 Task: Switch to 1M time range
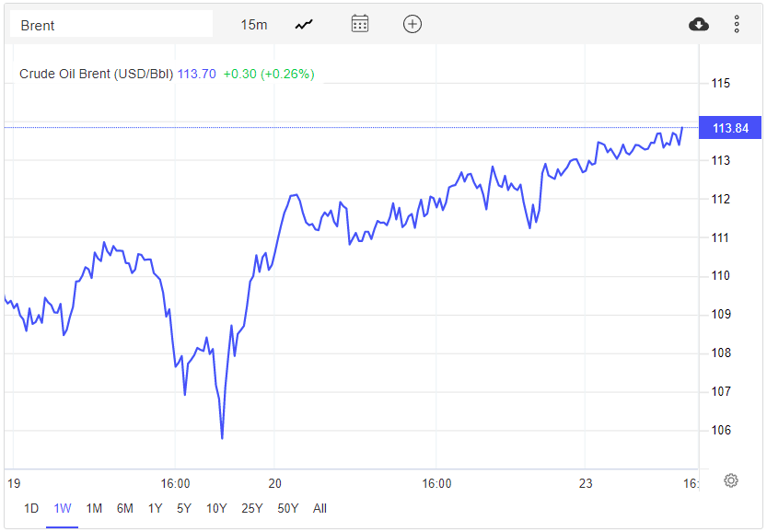pyautogui.click(x=94, y=508)
